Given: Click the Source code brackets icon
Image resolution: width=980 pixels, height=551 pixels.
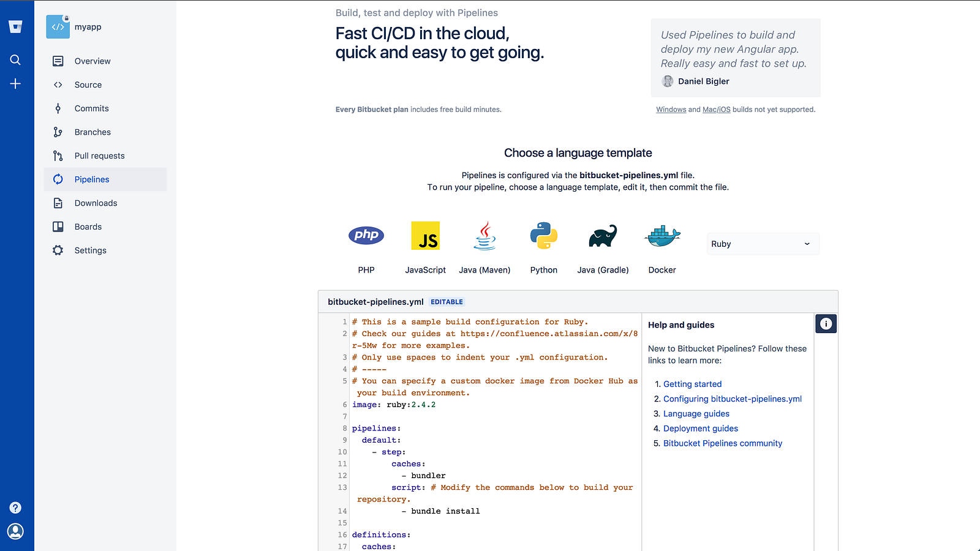Looking at the screenshot, I should click(58, 85).
